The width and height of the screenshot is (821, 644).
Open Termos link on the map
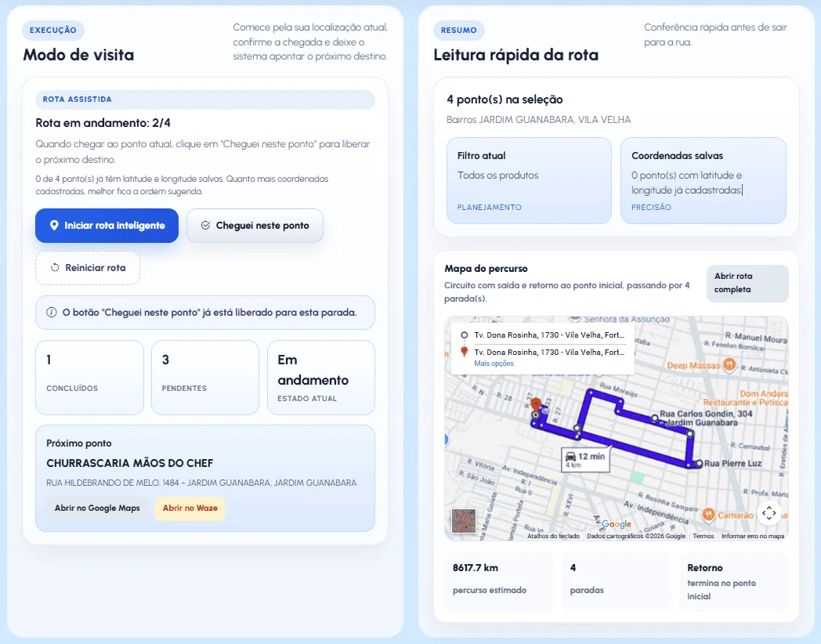(x=703, y=536)
